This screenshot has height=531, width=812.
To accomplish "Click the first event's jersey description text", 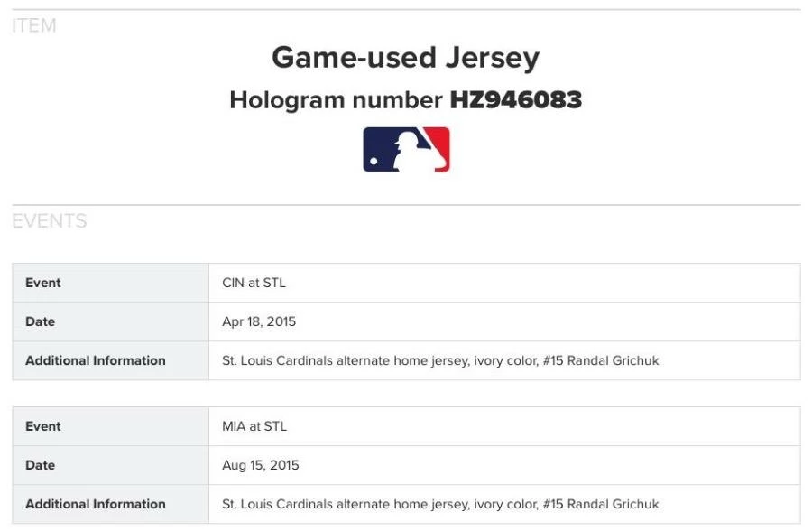I will coord(440,360).
